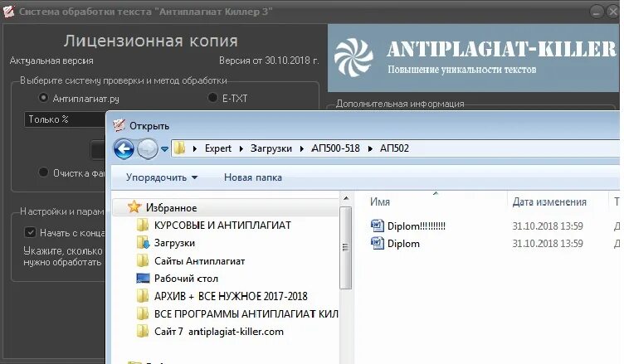The image size is (624, 364).
Task: Open the Упорядочить dropdown menu
Action: pos(162,177)
